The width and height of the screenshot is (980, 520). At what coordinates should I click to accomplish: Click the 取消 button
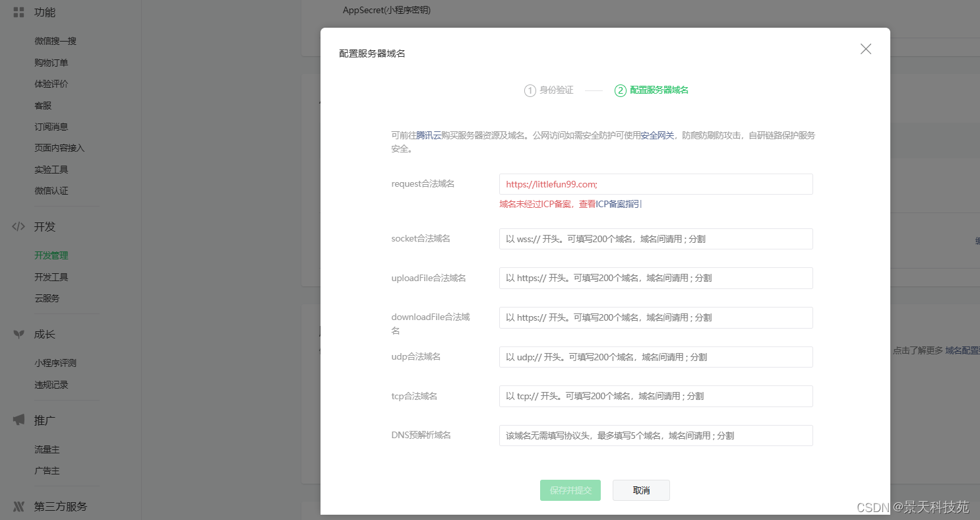point(641,490)
